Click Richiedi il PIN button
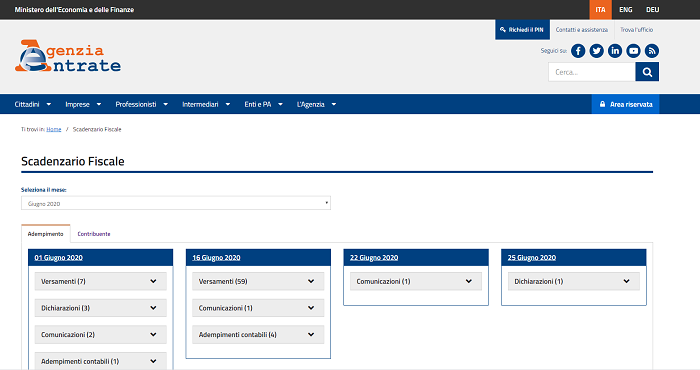This screenshot has width=700, height=370. (x=522, y=29)
